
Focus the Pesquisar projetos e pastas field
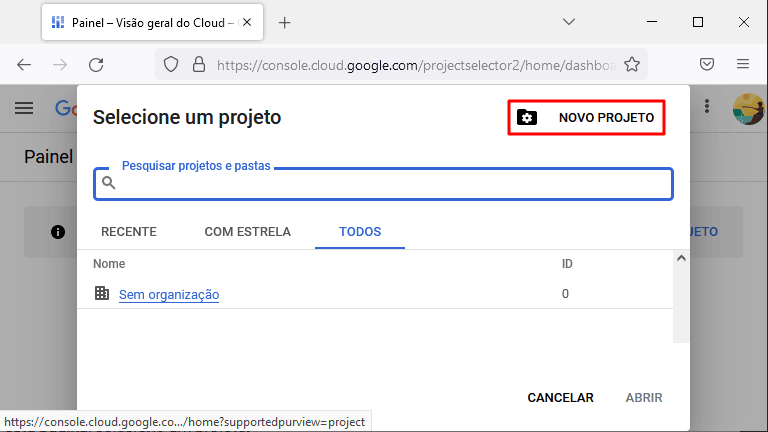[384, 184]
